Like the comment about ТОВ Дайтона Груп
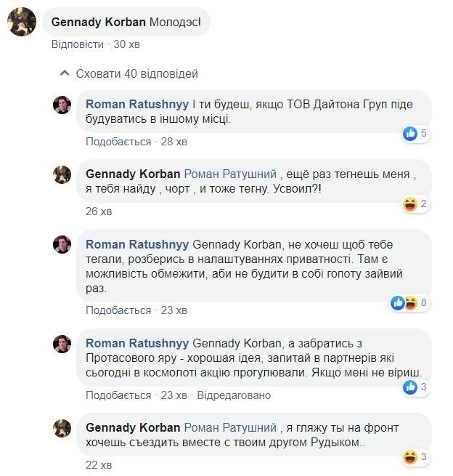 [118, 141]
